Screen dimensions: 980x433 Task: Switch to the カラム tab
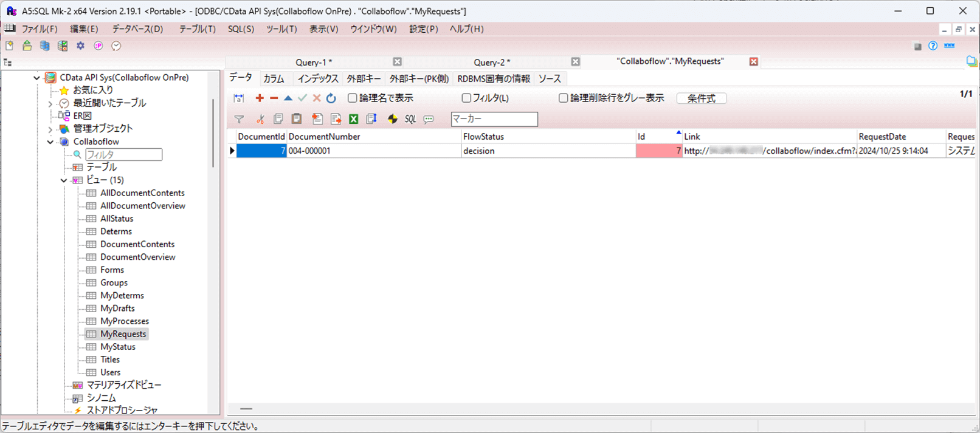[x=274, y=79]
